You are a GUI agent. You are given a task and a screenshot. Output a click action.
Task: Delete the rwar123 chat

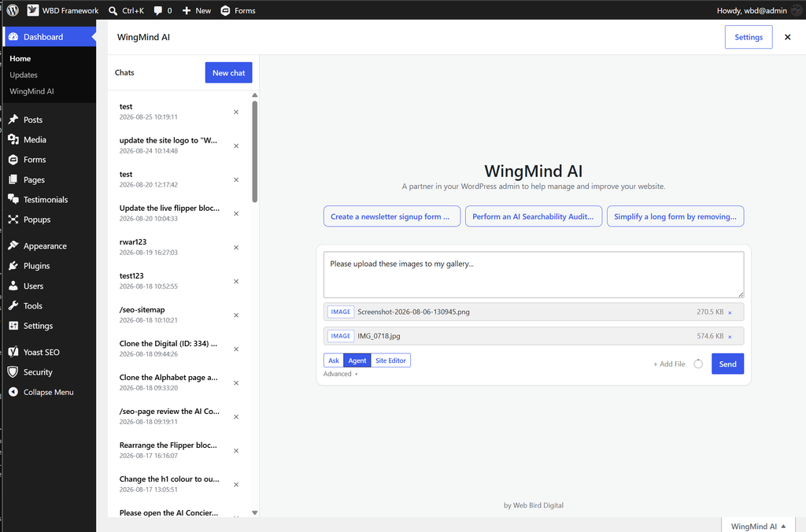click(x=236, y=248)
